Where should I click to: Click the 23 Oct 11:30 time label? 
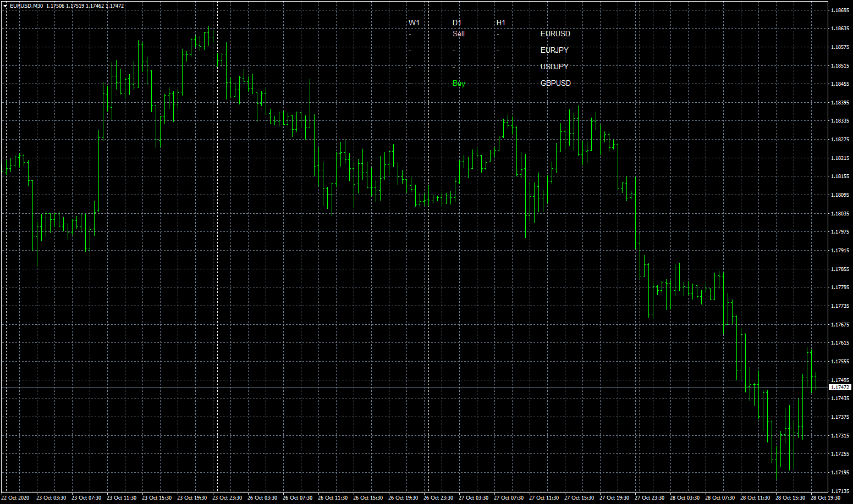122,498
